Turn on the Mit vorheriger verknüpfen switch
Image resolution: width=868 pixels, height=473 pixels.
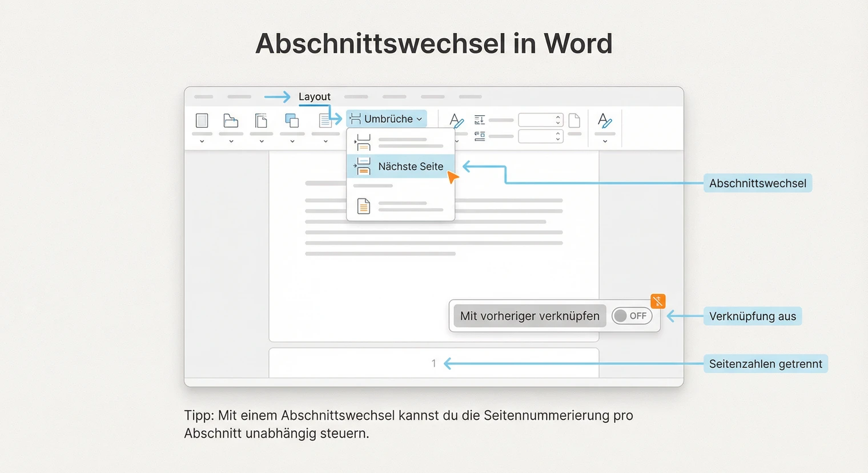pos(632,316)
